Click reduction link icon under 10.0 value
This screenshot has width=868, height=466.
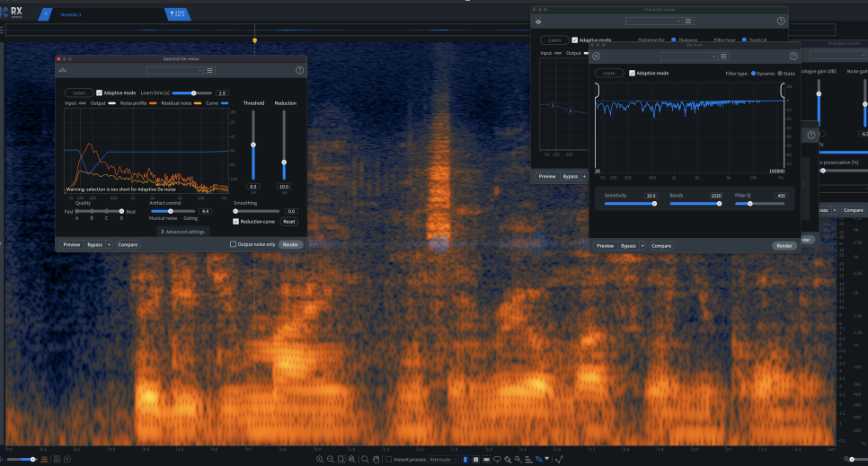pyautogui.click(x=284, y=193)
